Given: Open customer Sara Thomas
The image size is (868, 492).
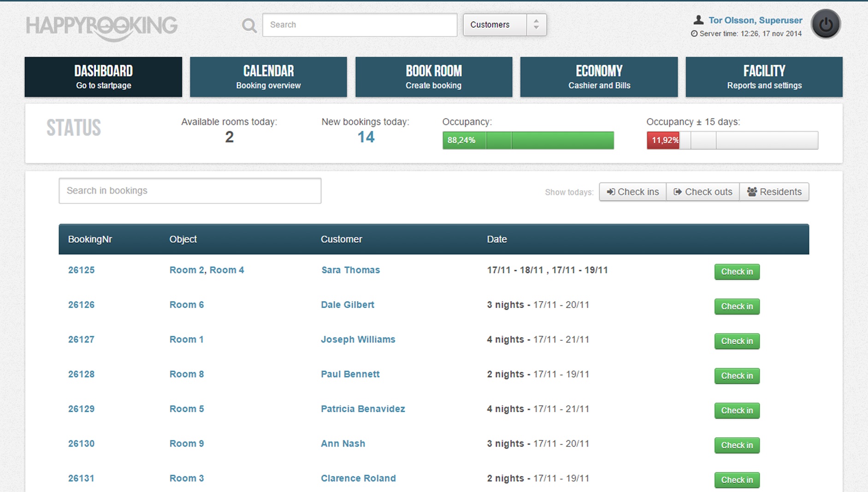Looking at the screenshot, I should tap(351, 270).
